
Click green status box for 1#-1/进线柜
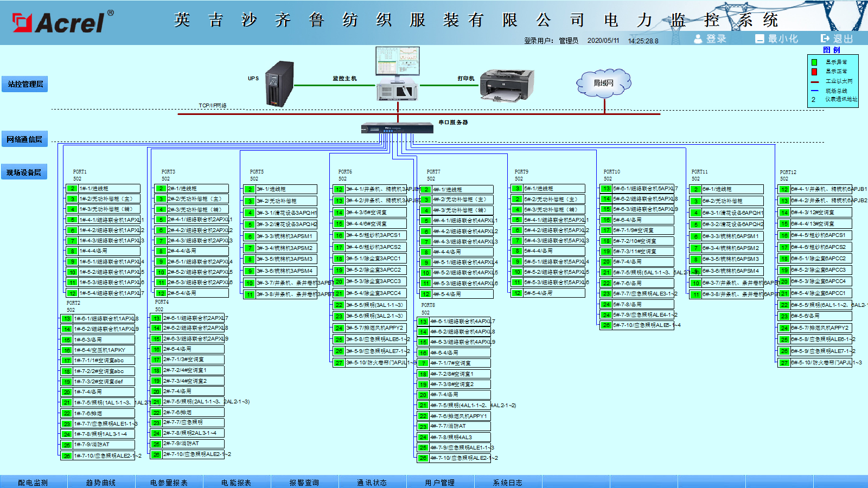pyautogui.click(x=72, y=189)
